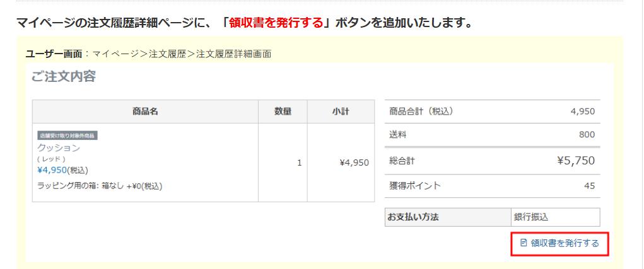This screenshot has height=269, width=644.
Task: Click the subtotal ¥4,950 cell
Action: (x=341, y=163)
